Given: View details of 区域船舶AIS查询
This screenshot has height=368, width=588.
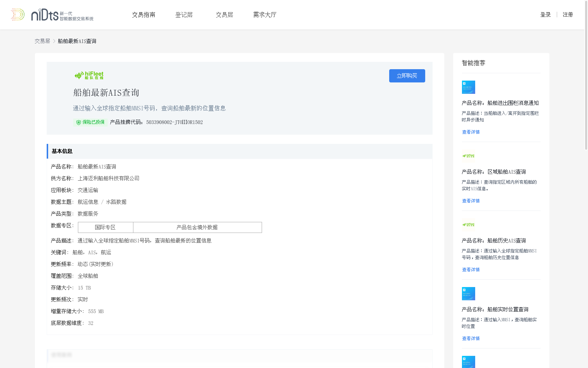Looking at the screenshot, I should pyautogui.click(x=471, y=201).
